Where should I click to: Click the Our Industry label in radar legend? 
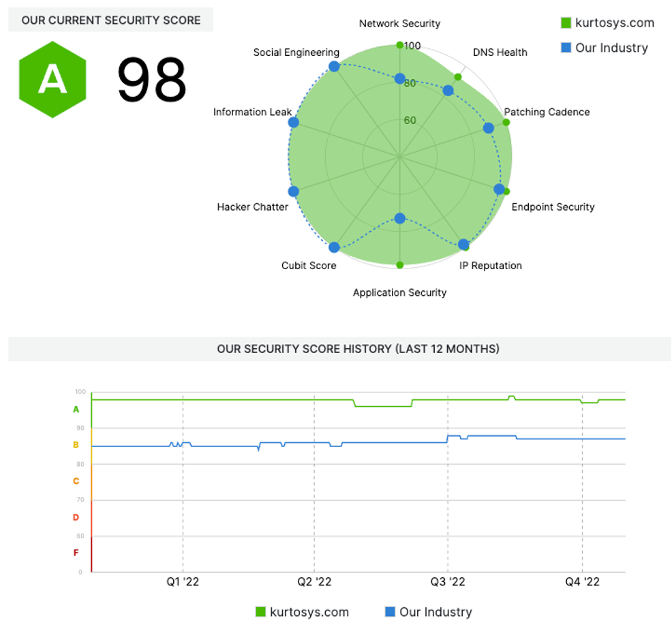[x=611, y=48]
